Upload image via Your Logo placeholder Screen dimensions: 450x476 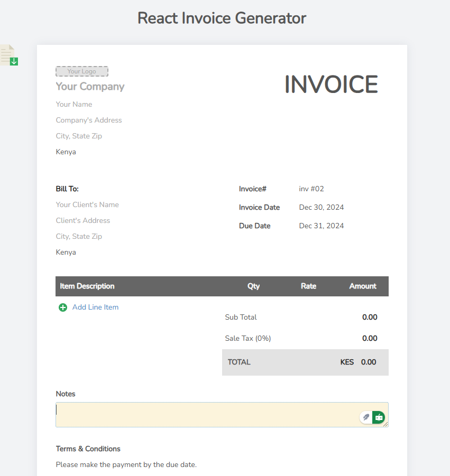82,71
